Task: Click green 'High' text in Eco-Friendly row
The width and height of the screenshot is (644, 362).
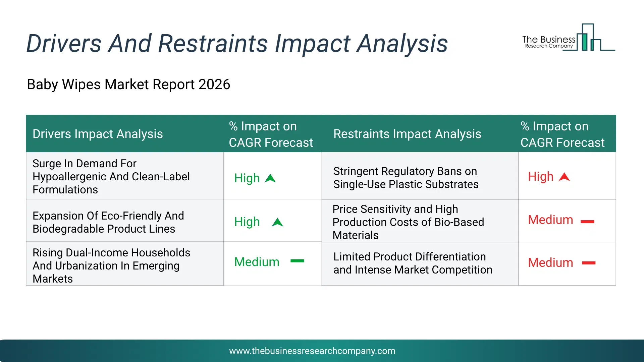Action: (247, 222)
